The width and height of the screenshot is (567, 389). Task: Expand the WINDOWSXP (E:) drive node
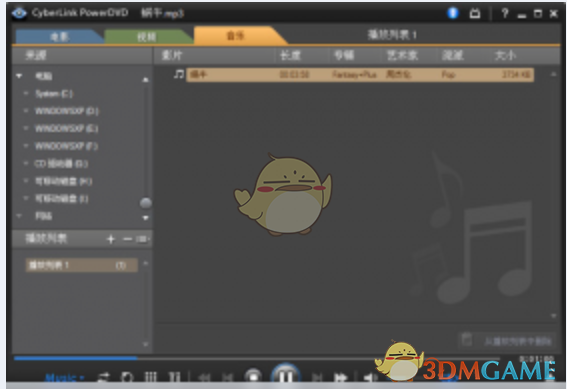[26, 128]
